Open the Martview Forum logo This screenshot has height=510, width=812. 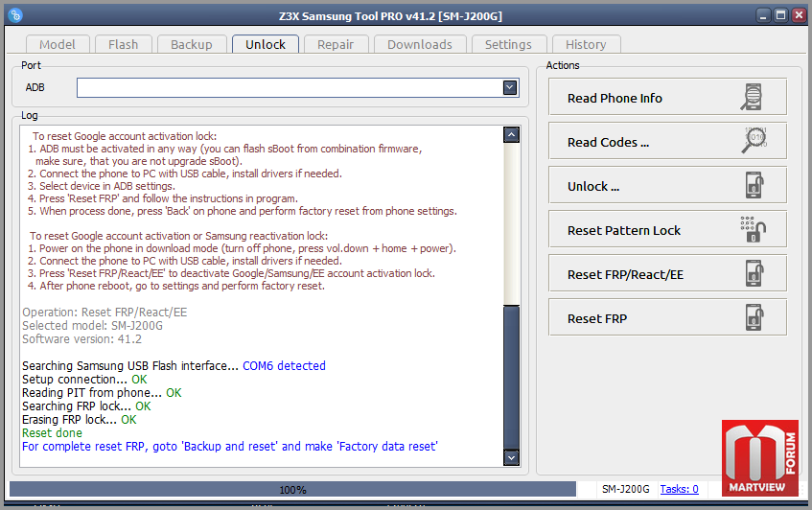click(759, 457)
